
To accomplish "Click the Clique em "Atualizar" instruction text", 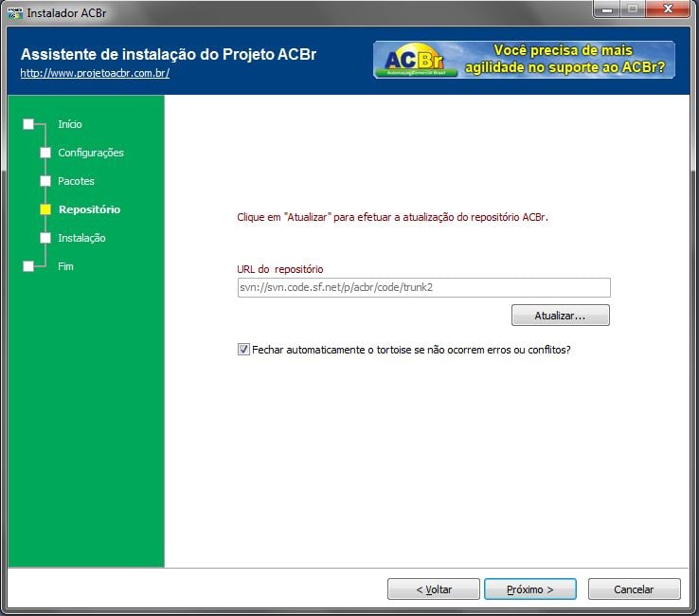I will point(392,217).
